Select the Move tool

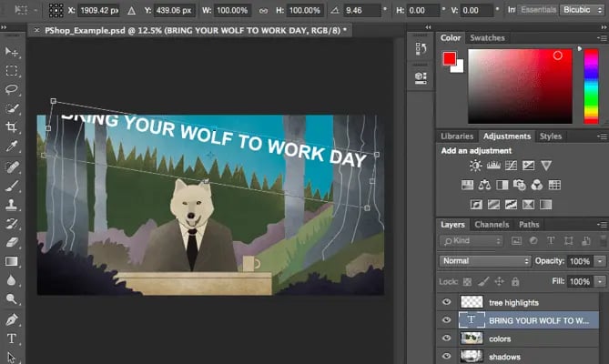click(x=12, y=51)
